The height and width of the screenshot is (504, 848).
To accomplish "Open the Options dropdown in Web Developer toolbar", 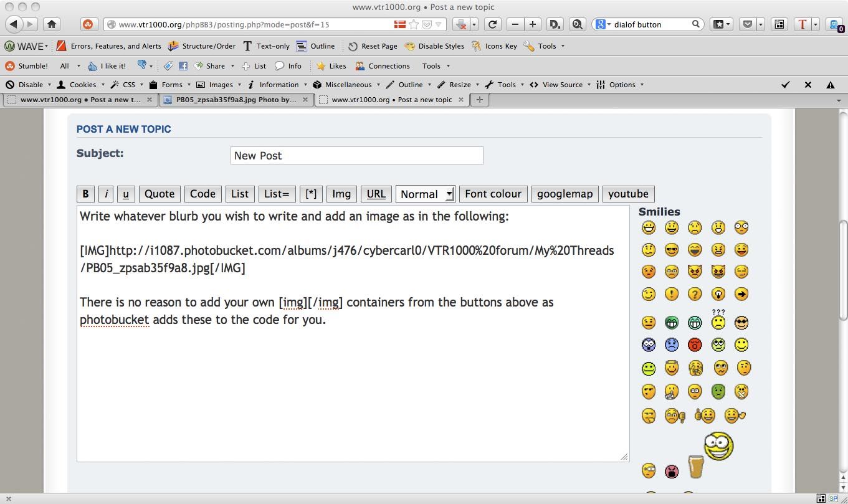I will click(x=620, y=85).
